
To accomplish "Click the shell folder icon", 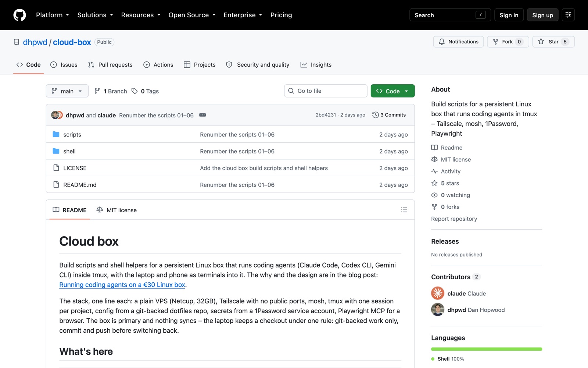I will click(x=56, y=151).
